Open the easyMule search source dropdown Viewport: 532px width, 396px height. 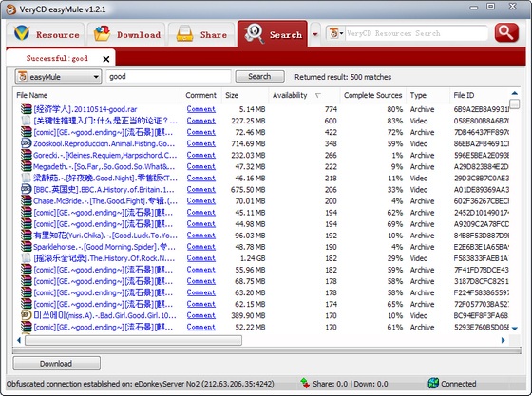(x=58, y=77)
